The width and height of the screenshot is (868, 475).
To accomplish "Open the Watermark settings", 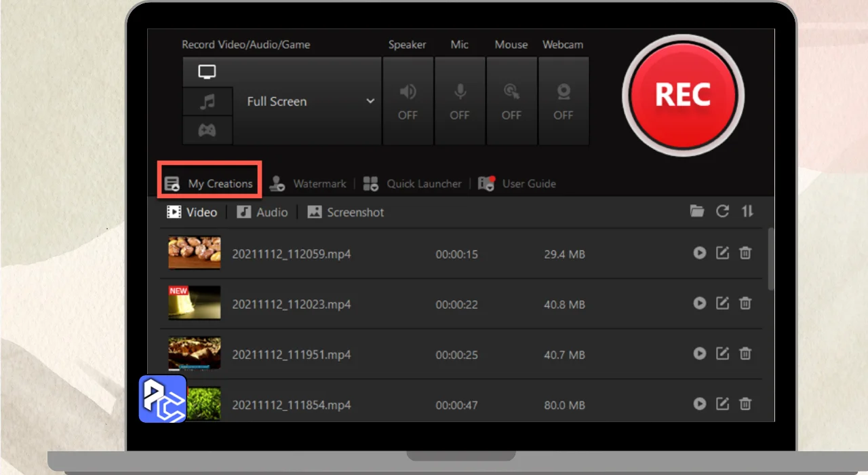I will (308, 184).
